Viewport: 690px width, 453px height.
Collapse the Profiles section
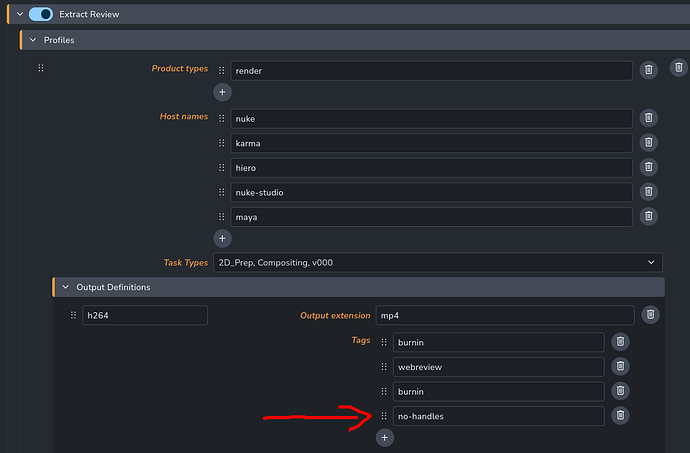tap(32, 40)
